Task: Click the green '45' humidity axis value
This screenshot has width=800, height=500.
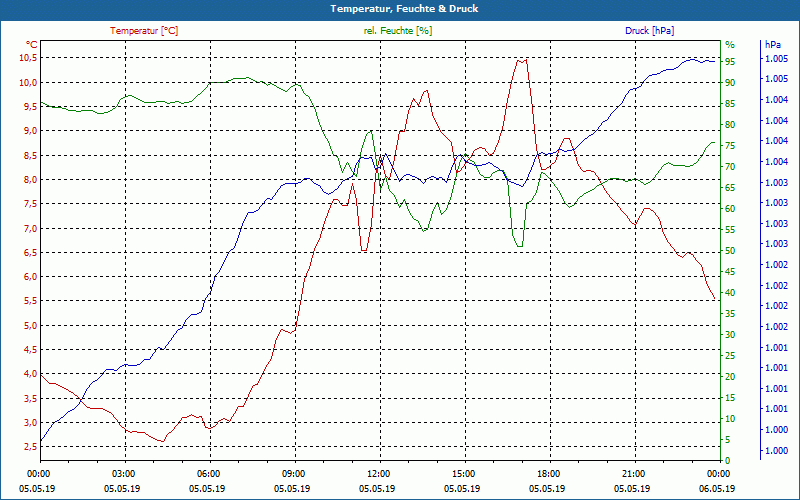Action: [x=730, y=272]
